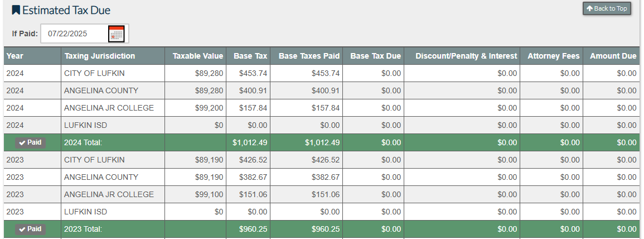Select the 2024 CITY OF LUFKIN row
The height and width of the screenshot is (239, 644).
coord(93,73)
